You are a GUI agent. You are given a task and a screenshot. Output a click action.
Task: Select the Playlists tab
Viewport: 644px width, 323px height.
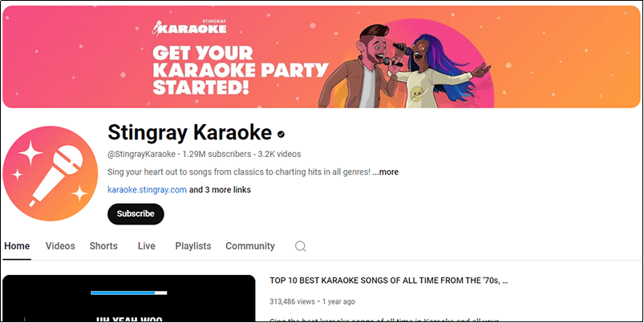[x=193, y=246]
